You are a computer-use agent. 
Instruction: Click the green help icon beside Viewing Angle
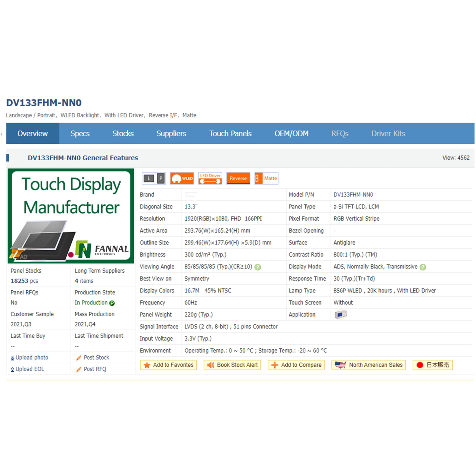(x=258, y=267)
